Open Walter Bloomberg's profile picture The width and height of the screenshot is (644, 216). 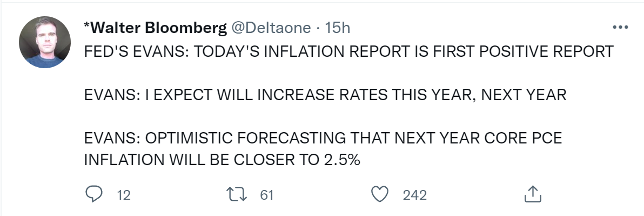click(x=45, y=42)
